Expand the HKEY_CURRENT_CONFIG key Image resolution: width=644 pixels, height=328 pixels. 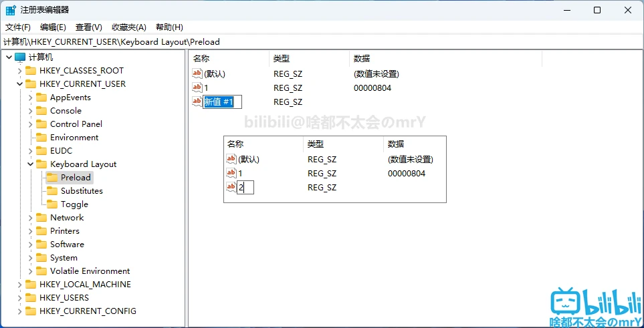click(19, 311)
